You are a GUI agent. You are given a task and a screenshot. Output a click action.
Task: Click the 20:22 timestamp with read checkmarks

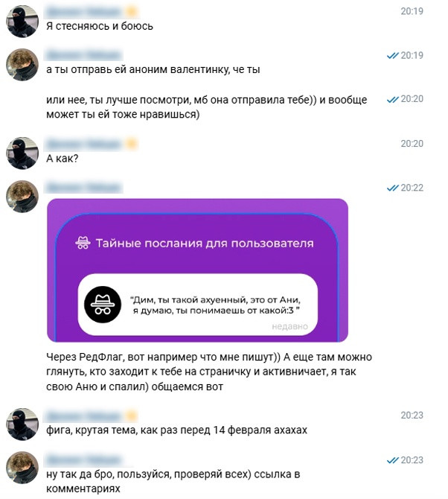(x=405, y=188)
